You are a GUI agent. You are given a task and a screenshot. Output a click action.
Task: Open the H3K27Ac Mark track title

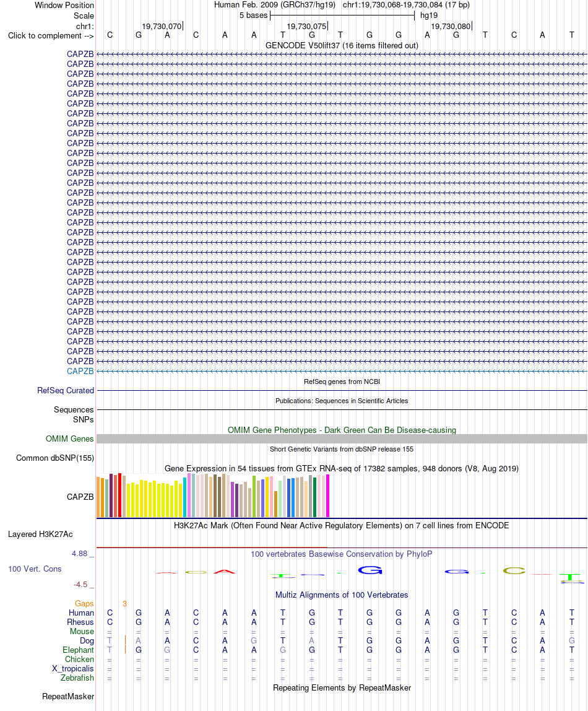tap(342, 526)
